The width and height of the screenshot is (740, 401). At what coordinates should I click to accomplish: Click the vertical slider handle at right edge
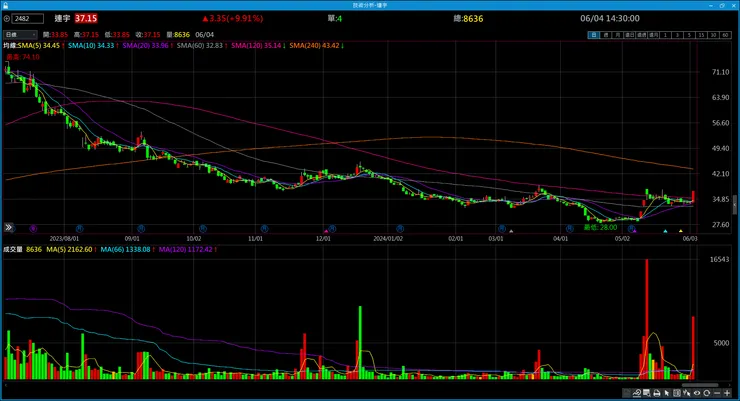(x=734, y=205)
